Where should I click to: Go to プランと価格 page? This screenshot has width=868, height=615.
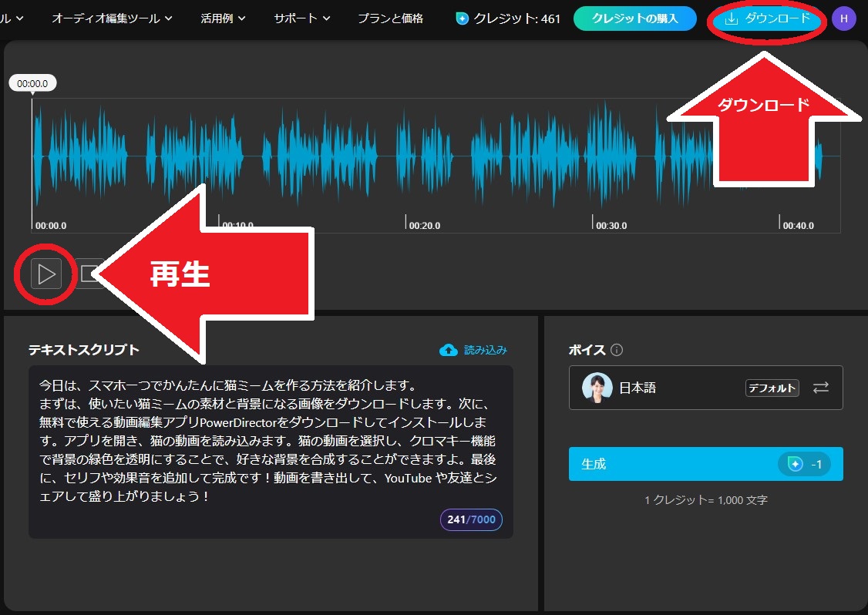pyautogui.click(x=390, y=18)
